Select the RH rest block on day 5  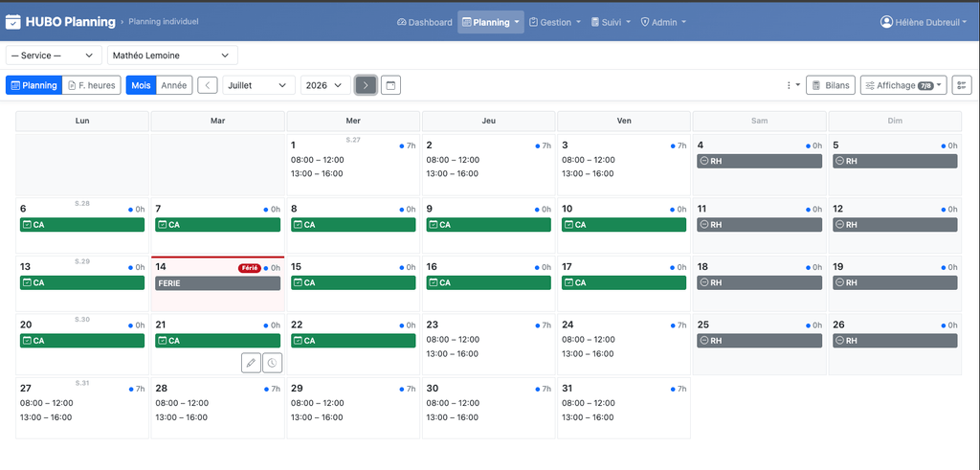coord(895,161)
